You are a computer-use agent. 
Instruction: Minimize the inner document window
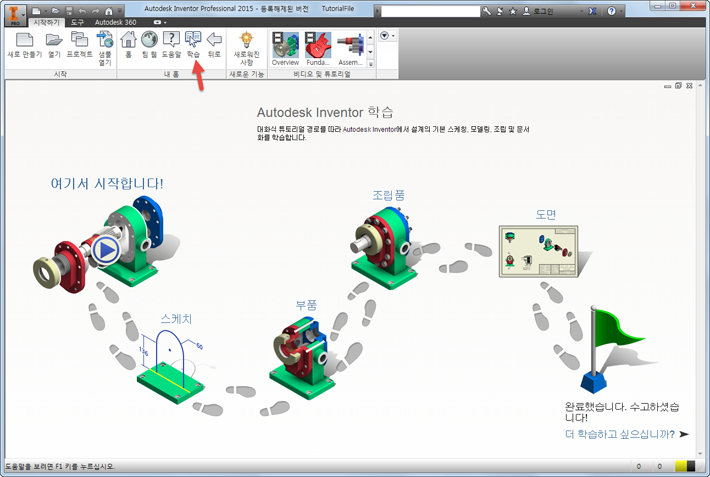(667, 86)
